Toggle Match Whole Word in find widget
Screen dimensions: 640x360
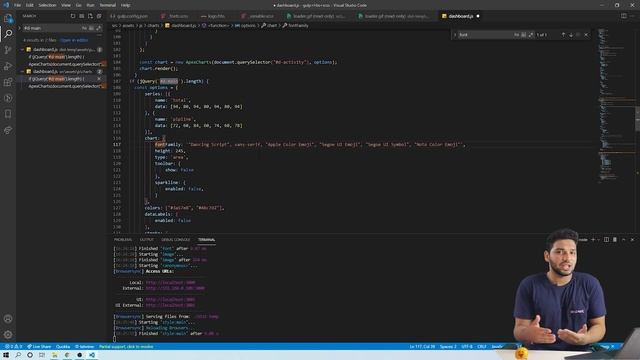point(524,35)
